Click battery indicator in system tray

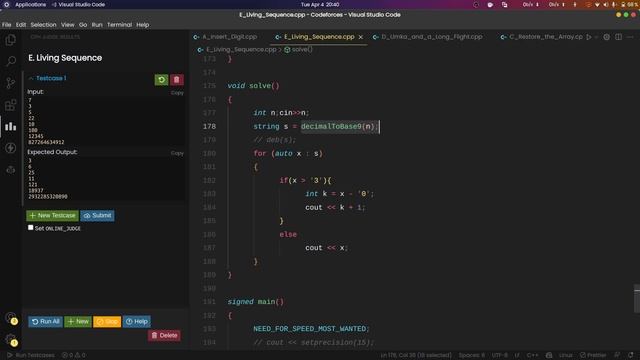pos(630,4)
